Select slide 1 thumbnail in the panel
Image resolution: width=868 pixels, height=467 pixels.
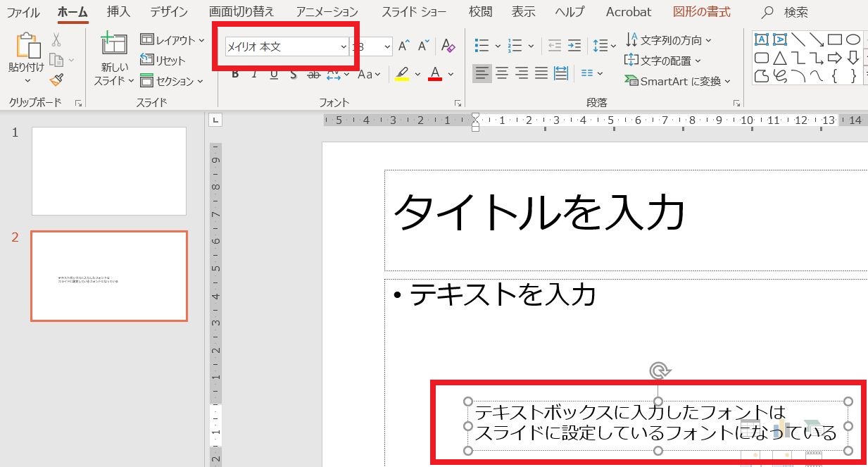point(109,170)
